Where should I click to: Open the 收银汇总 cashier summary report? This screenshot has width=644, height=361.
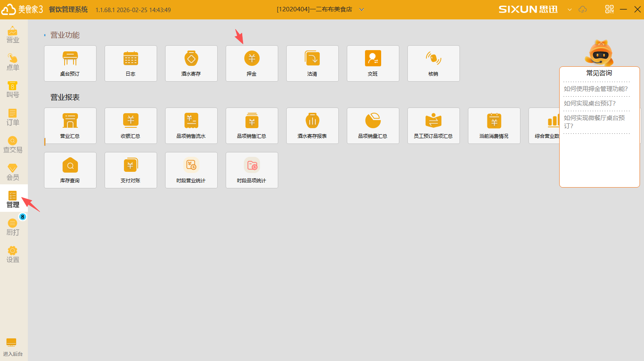point(130,126)
